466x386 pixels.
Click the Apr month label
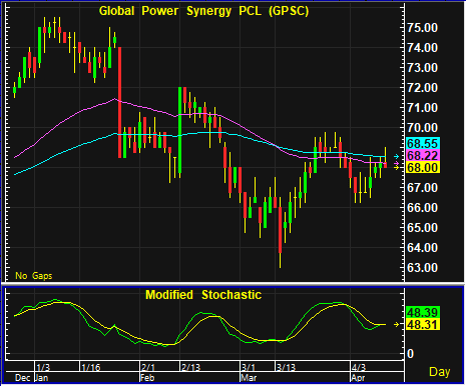coord(358,378)
